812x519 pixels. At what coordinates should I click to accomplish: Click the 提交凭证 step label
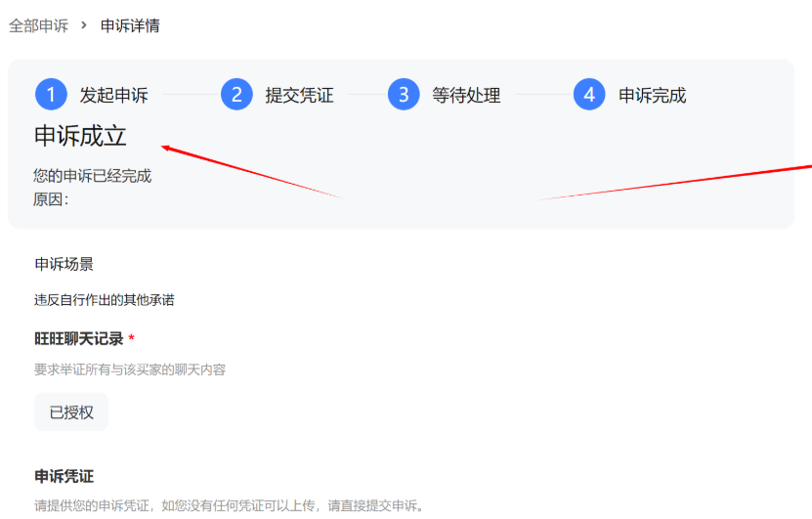[x=299, y=95]
